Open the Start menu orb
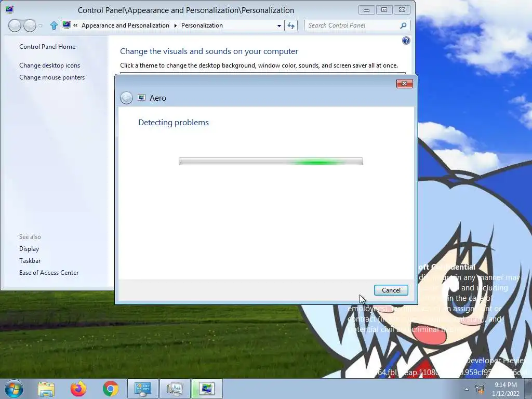The height and width of the screenshot is (399, 532). pyautogui.click(x=14, y=389)
